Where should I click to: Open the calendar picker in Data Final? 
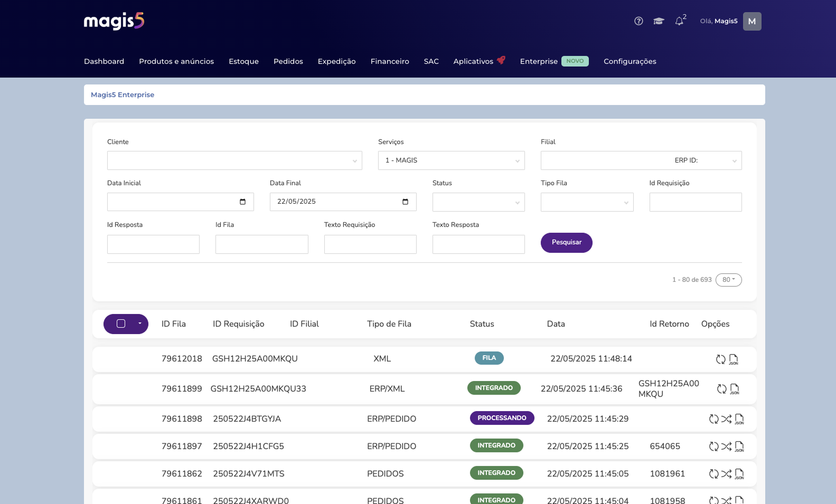pyautogui.click(x=405, y=202)
